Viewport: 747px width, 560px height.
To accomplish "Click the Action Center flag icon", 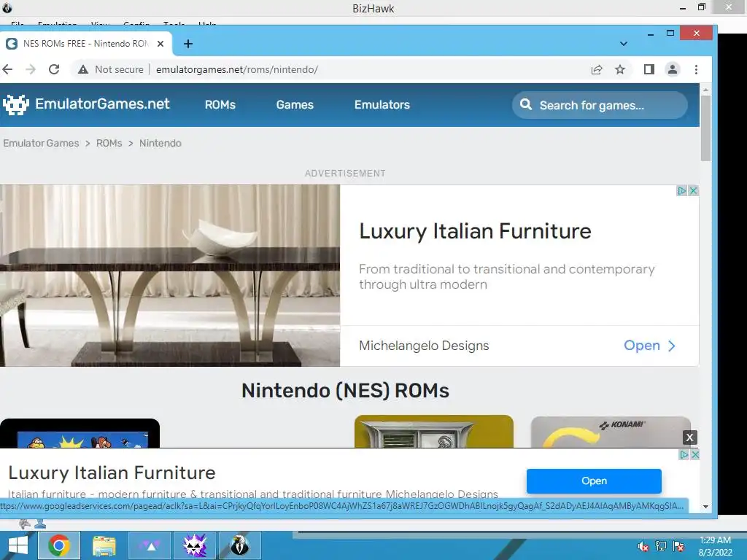I will (x=678, y=547).
